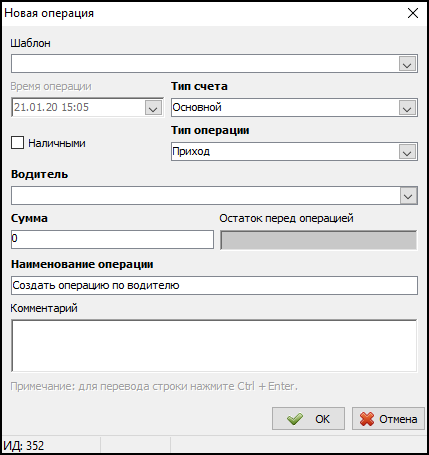Image resolution: width=429 pixels, height=455 pixels.
Task: Click the Водитель field label
Action: point(39,174)
